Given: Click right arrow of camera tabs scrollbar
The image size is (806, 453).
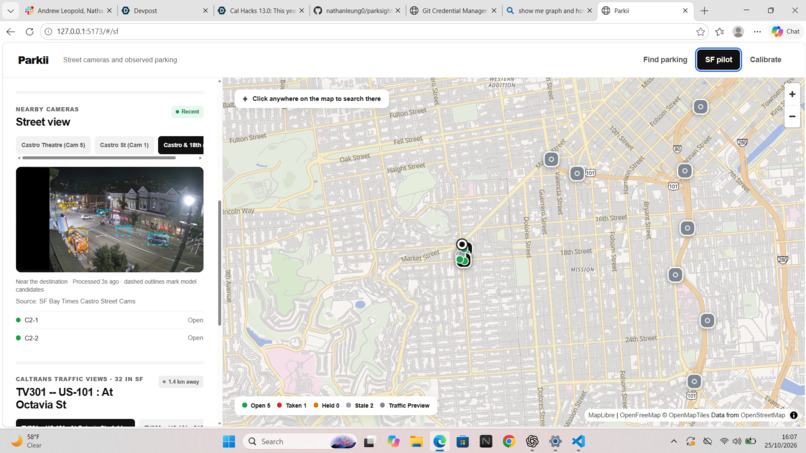Looking at the screenshot, I should tap(200, 158).
